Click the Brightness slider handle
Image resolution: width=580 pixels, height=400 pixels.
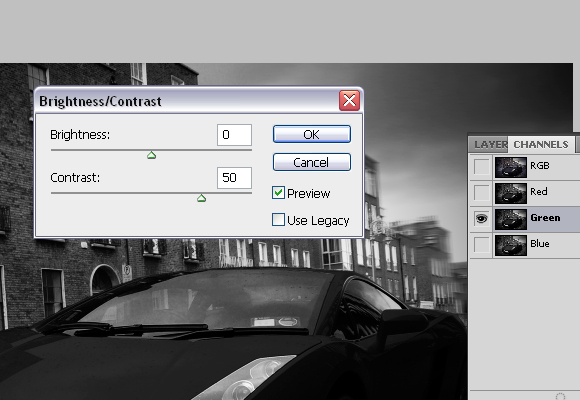point(151,155)
